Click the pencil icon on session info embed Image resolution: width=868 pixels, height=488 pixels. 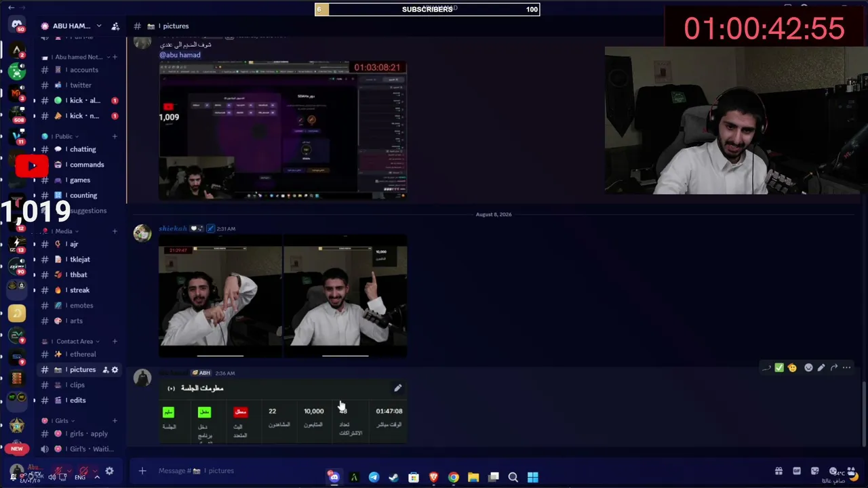click(x=398, y=388)
